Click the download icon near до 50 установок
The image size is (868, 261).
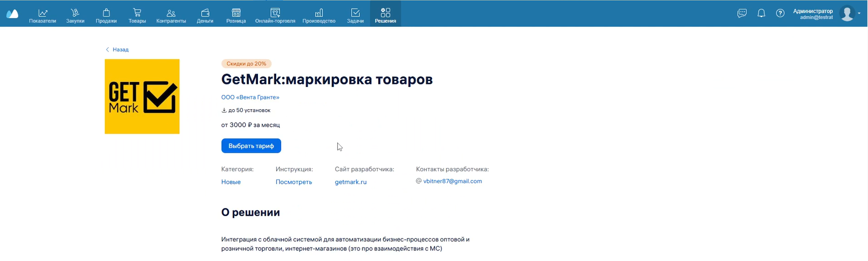(224, 110)
